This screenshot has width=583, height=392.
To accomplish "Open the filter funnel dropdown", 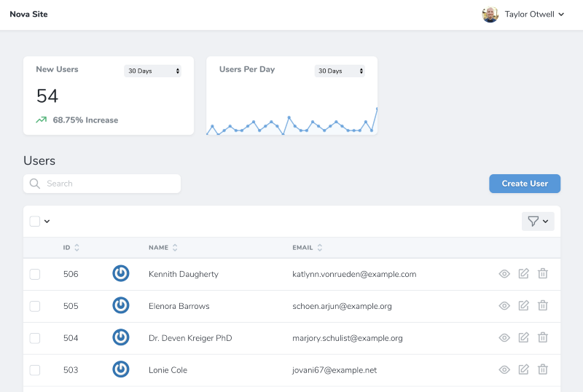I will click(x=538, y=222).
